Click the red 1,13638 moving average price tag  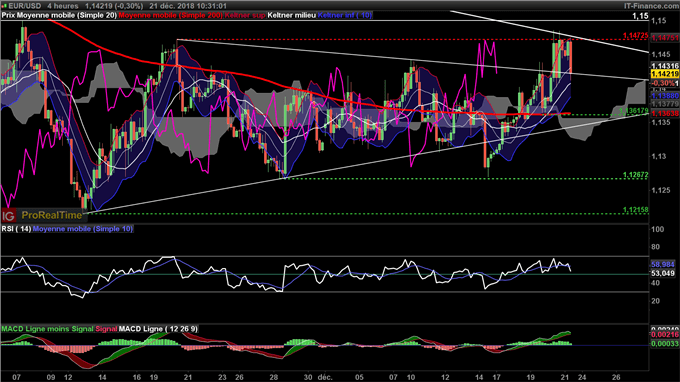click(664, 114)
